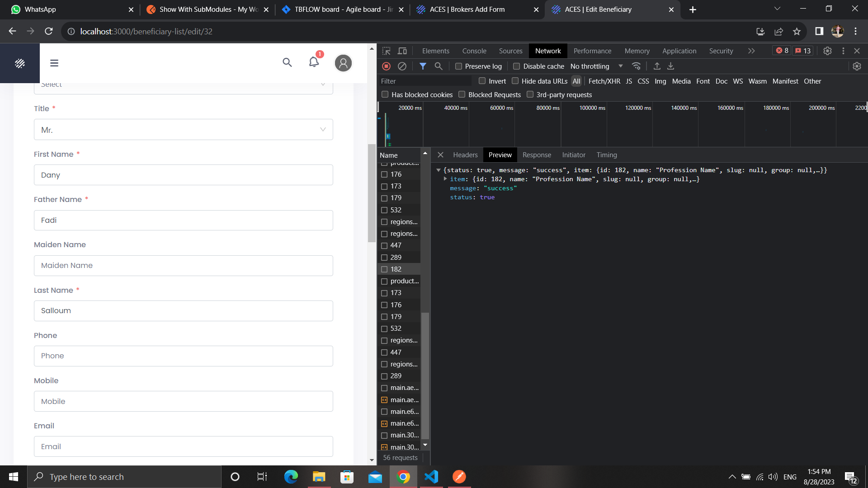Toggle the network filter funnel icon
This screenshot has height=488, width=868.
point(423,66)
